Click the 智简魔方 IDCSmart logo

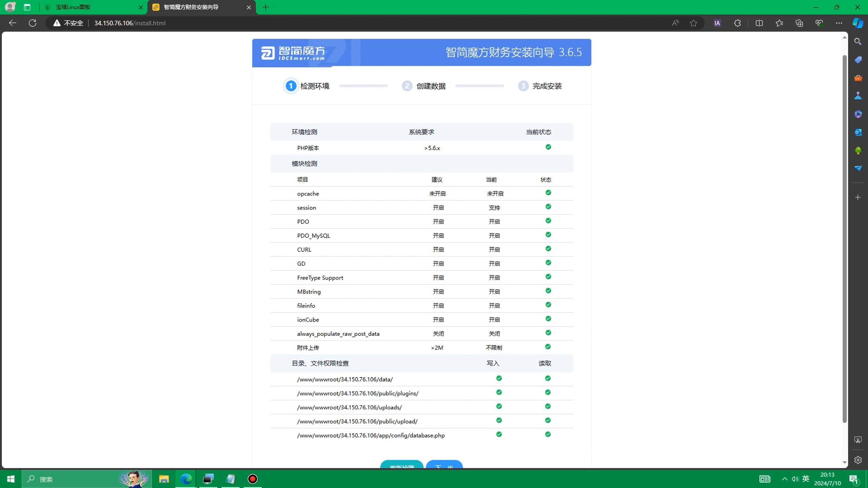coord(293,53)
